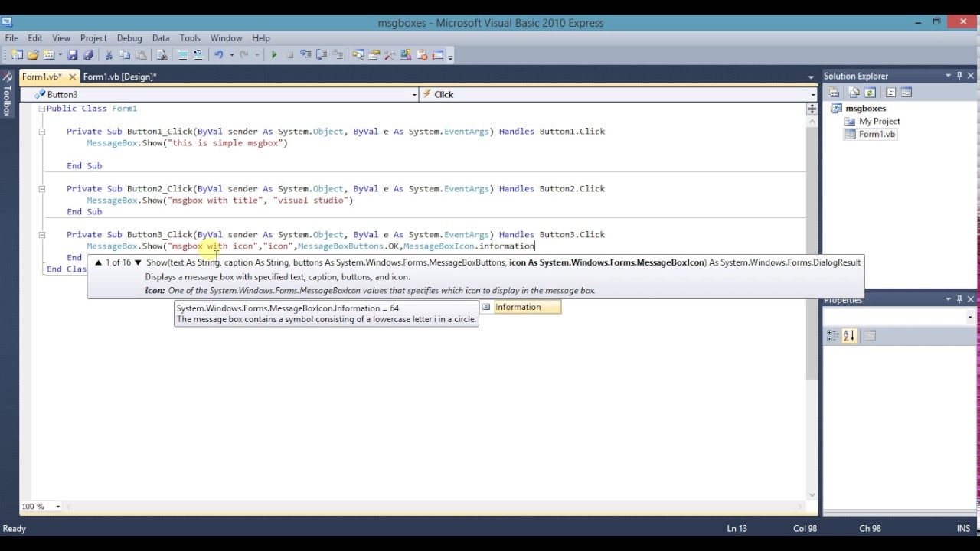The height and width of the screenshot is (551, 980).
Task: Click the View Code icon in Solution Explorer
Action: pyautogui.click(x=890, y=93)
